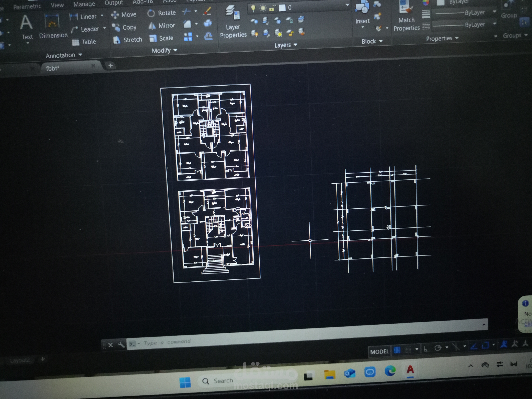This screenshot has width=532, height=399.
Task: Click the Windows Start button
Action: [185, 382]
